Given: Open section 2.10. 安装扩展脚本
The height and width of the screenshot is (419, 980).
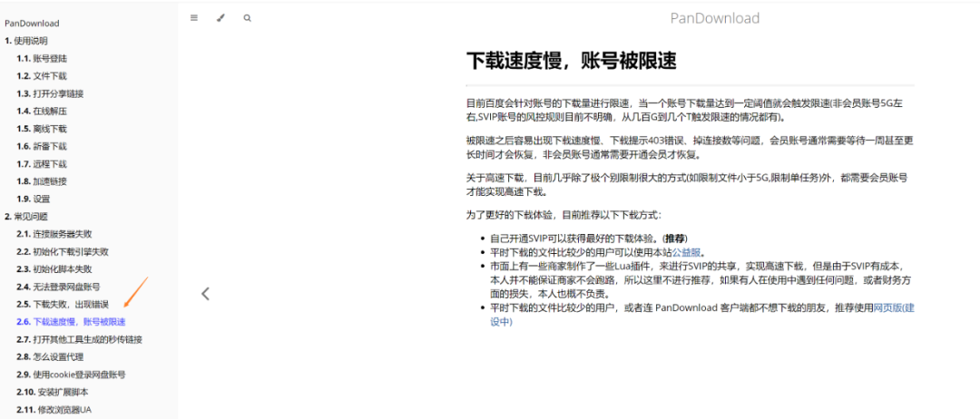Looking at the screenshot, I should (x=53, y=392).
